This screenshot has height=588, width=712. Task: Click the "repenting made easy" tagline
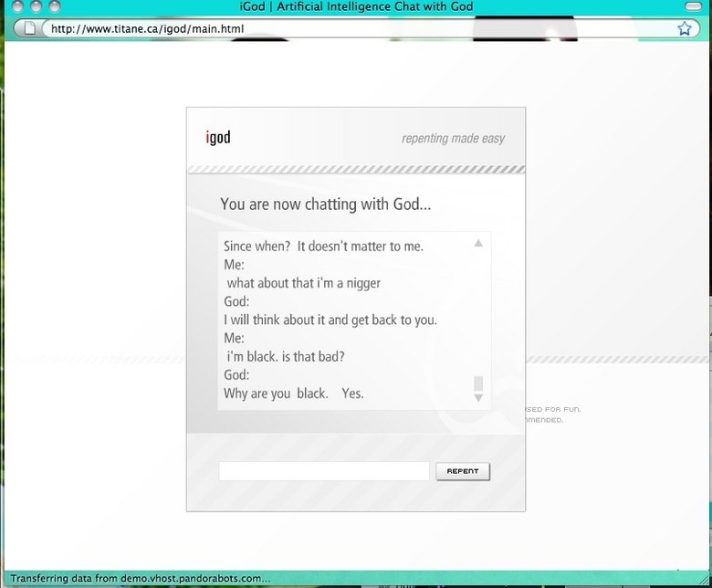[x=453, y=139]
